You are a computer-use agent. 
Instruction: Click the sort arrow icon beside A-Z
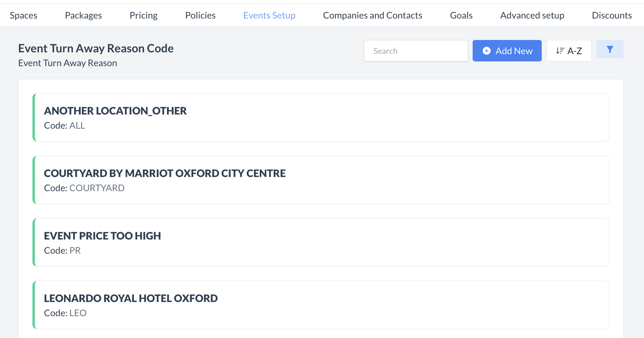(560, 51)
